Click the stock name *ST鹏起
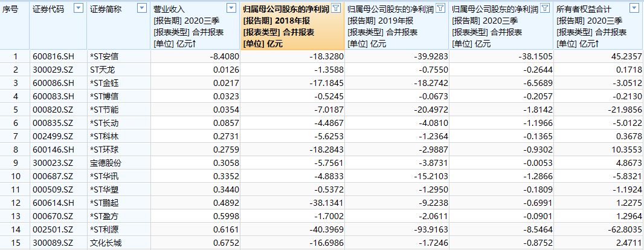The image size is (644, 250). [105, 203]
